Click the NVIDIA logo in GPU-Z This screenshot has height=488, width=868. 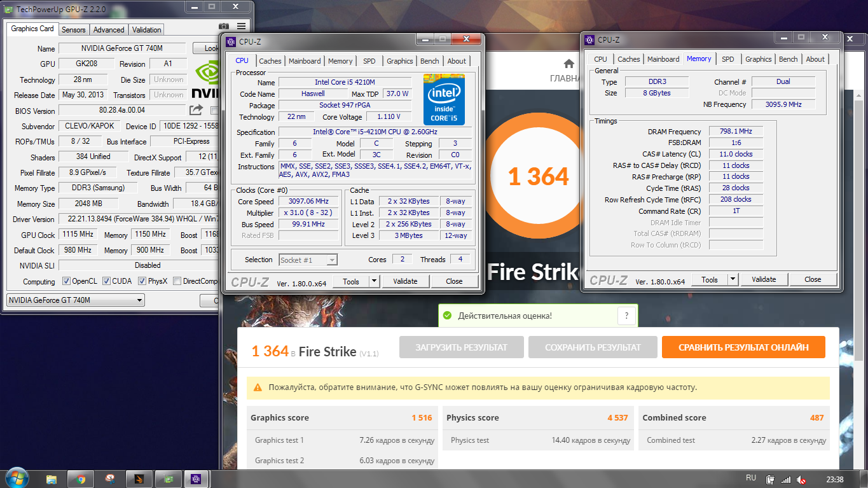tap(206, 80)
